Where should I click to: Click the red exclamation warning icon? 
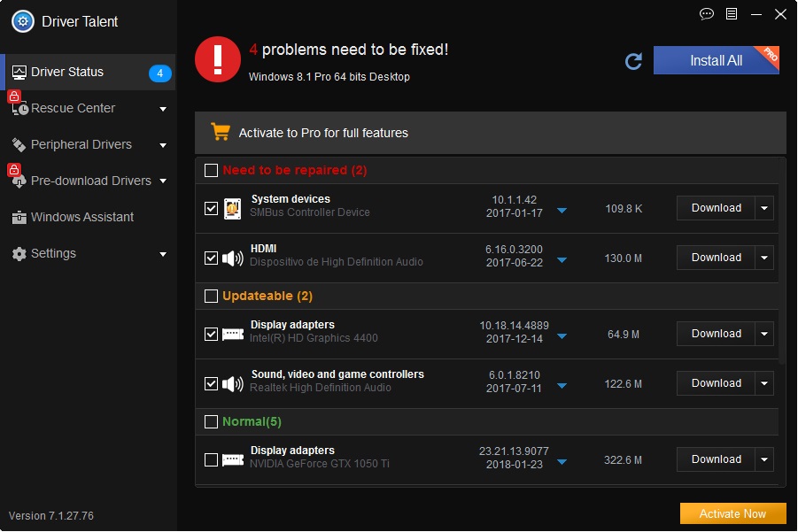217,60
